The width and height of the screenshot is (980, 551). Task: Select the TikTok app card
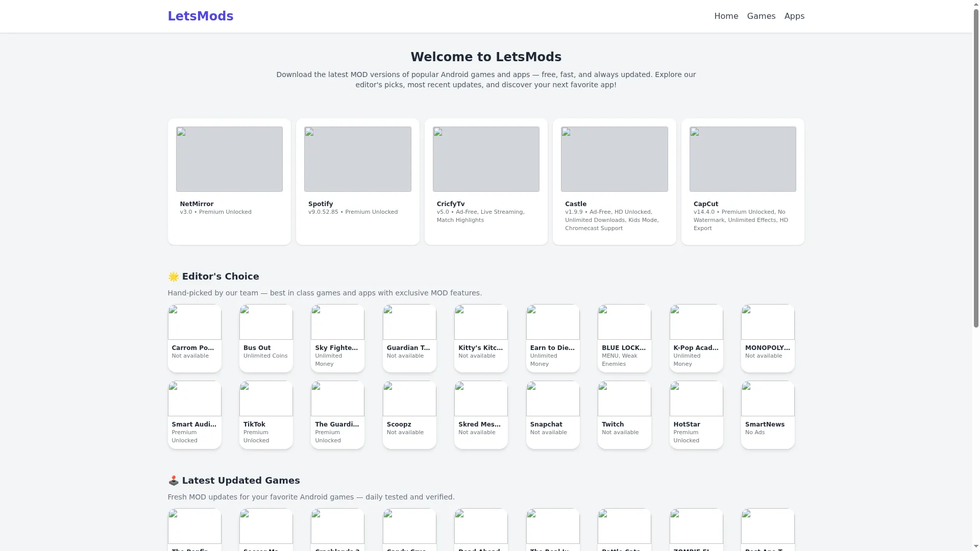[x=266, y=415]
